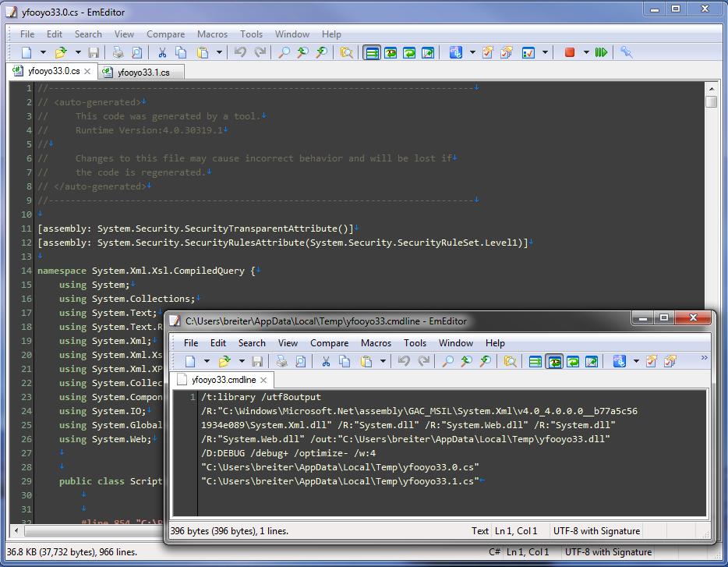Toggle No Wrap mode in main window toolbar

(372, 53)
